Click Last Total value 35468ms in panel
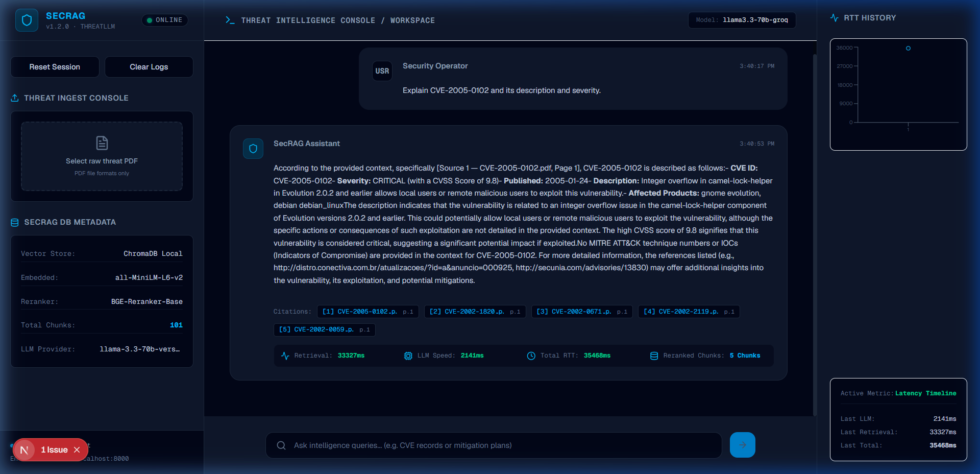The width and height of the screenshot is (980, 474). (x=943, y=445)
